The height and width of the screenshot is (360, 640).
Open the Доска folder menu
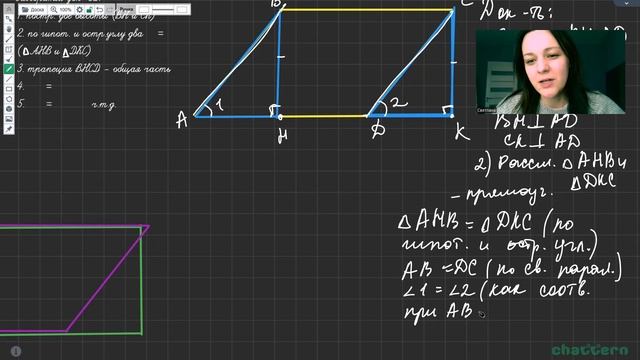(33, 9)
